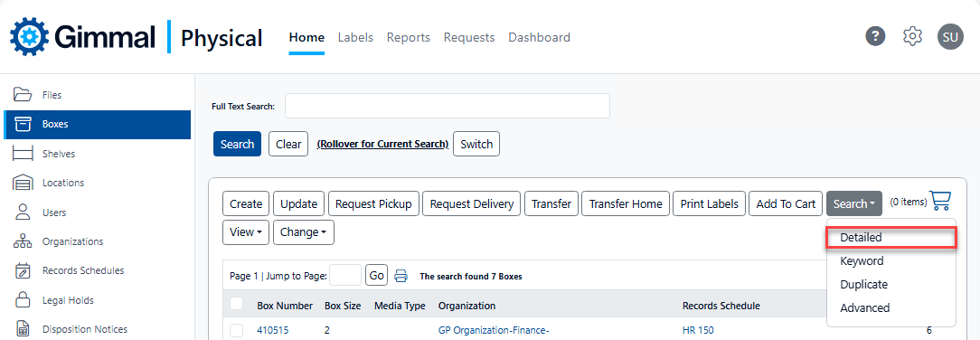This screenshot has height=340, width=980.
Task: Expand the View dropdown button
Action: tap(246, 232)
